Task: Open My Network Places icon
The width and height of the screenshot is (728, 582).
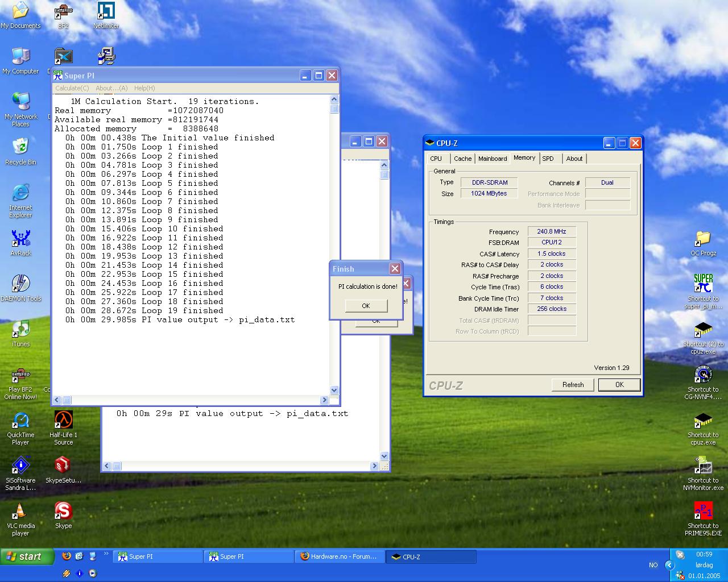Action: pyautogui.click(x=20, y=110)
